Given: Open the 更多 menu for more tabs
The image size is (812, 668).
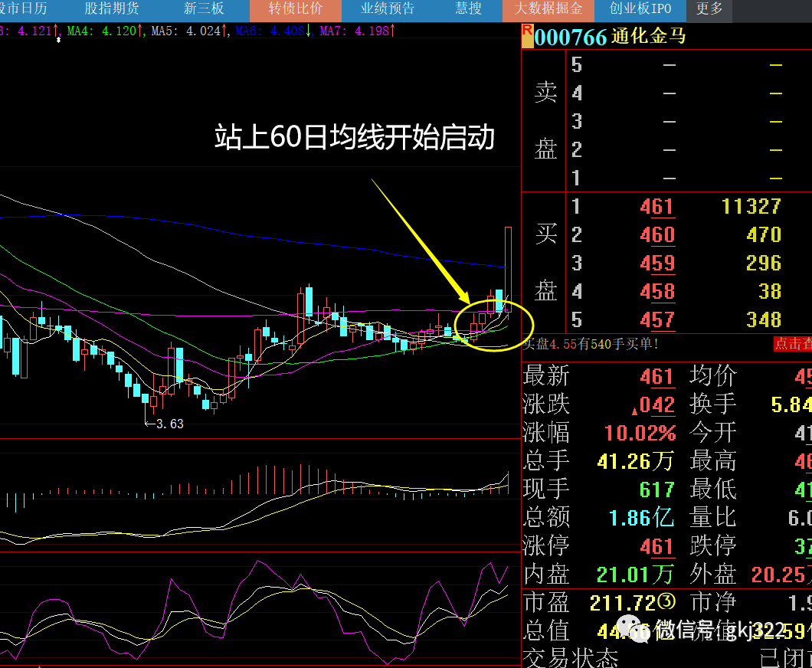Looking at the screenshot, I should click(x=709, y=9).
